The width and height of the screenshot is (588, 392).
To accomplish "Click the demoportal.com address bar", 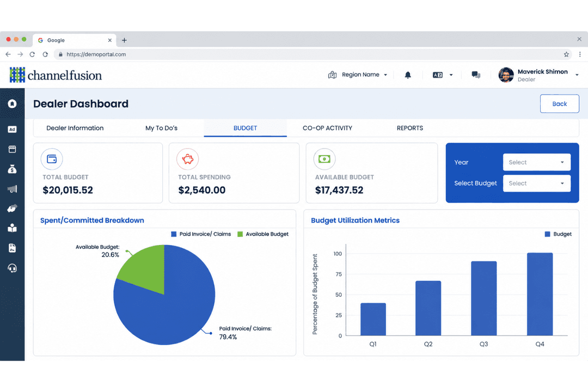I will point(313,54).
